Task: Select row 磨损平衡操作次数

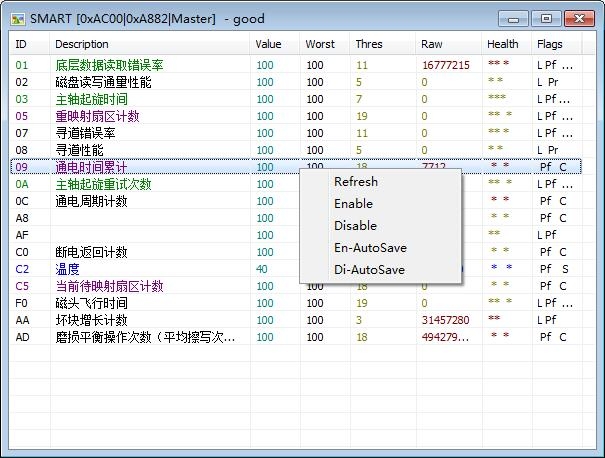Action: coord(296,337)
